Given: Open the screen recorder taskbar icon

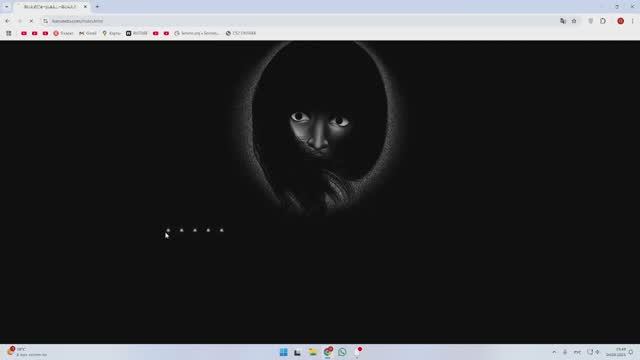Looking at the screenshot, I should (x=358, y=352).
